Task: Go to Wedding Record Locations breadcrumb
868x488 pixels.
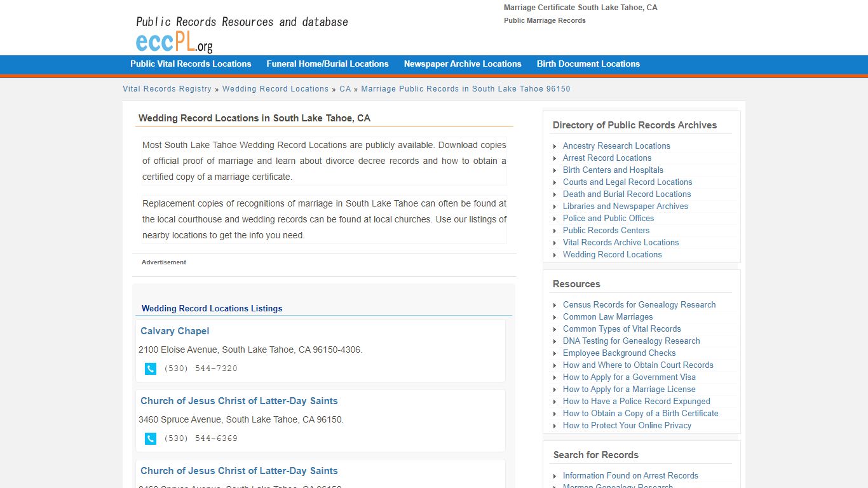Action: pos(275,89)
